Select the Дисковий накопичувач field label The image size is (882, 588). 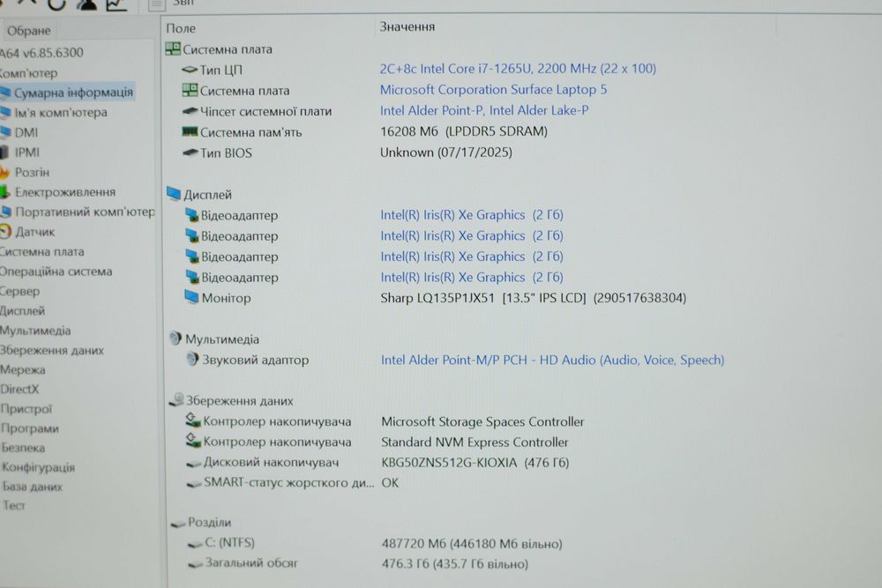[271, 462]
